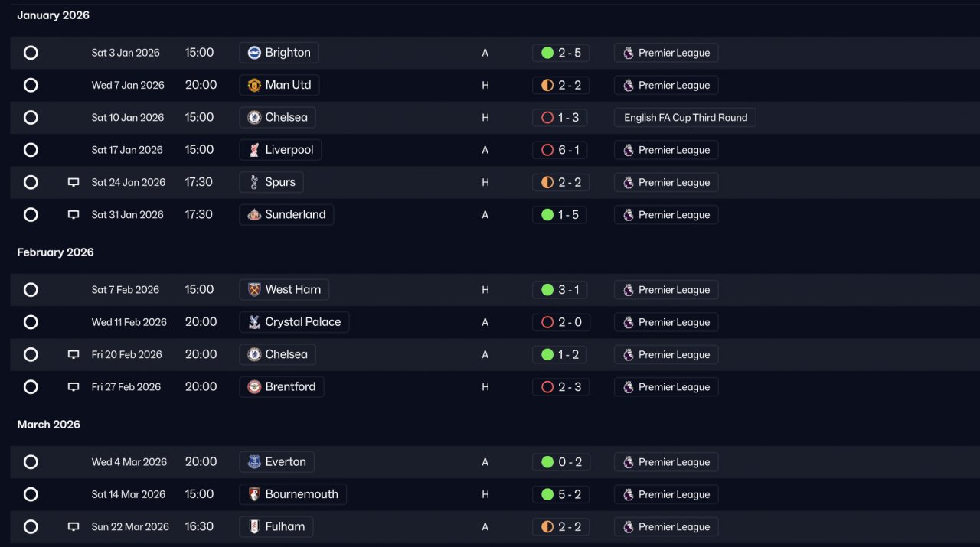Open the Crystal Palace team link
The height and width of the screenshot is (547, 980).
tap(294, 322)
